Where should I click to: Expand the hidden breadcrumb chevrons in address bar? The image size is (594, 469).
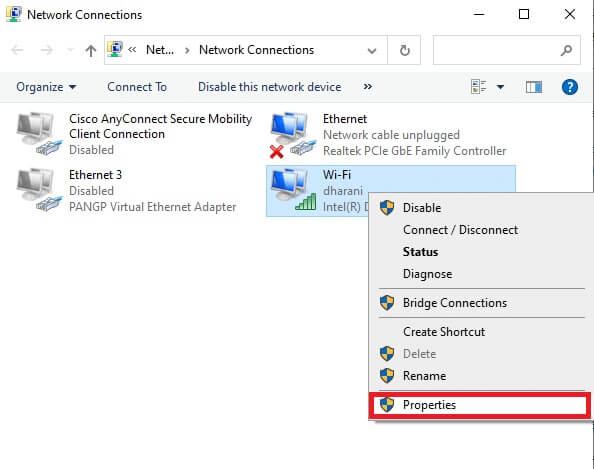point(132,50)
